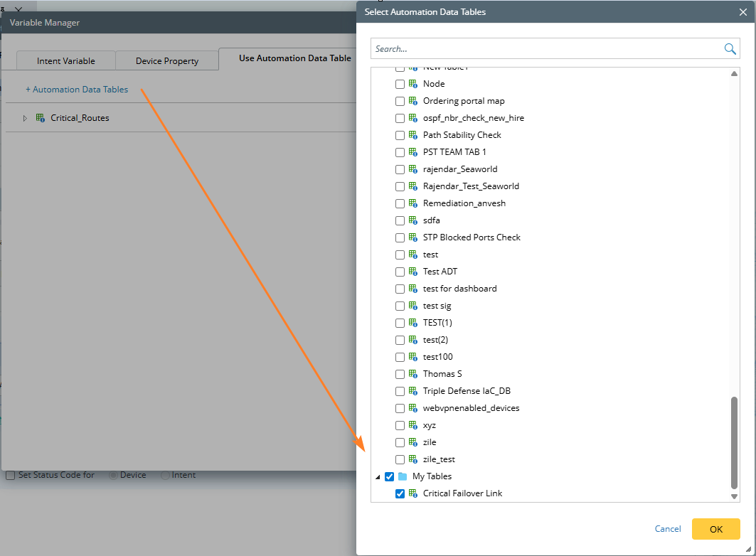This screenshot has height=556, width=756.
Task: Tick the STP Blocked Ports Check checkbox
Action: pyautogui.click(x=400, y=237)
